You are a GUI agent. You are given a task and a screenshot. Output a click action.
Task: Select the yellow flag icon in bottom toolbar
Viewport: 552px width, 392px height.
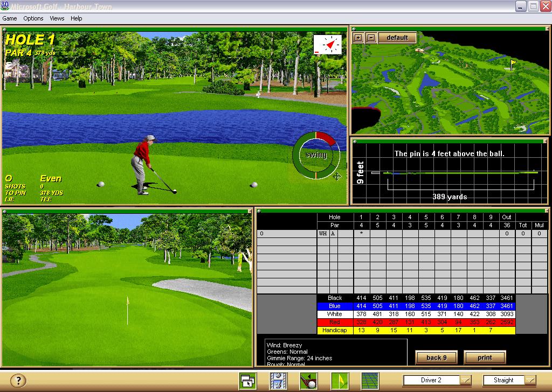coord(340,381)
